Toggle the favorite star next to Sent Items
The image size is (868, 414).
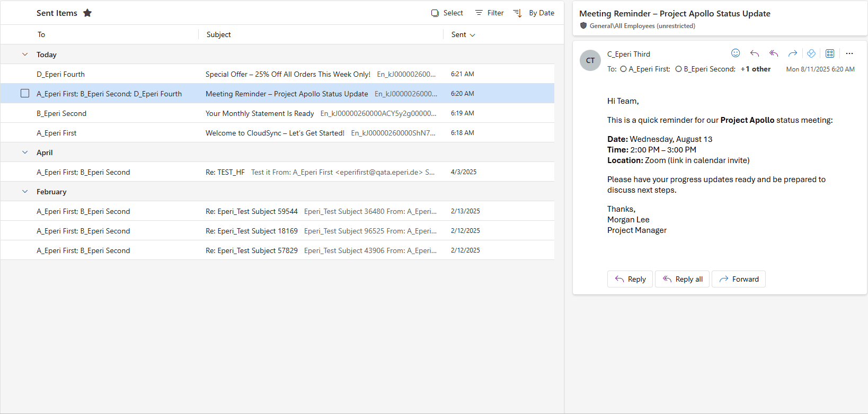click(x=87, y=13)
